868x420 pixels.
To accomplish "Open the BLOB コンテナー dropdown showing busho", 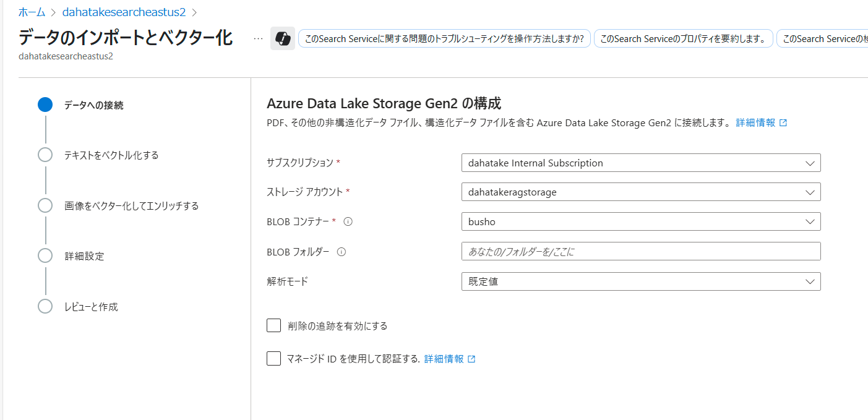I will click(640, 221).
